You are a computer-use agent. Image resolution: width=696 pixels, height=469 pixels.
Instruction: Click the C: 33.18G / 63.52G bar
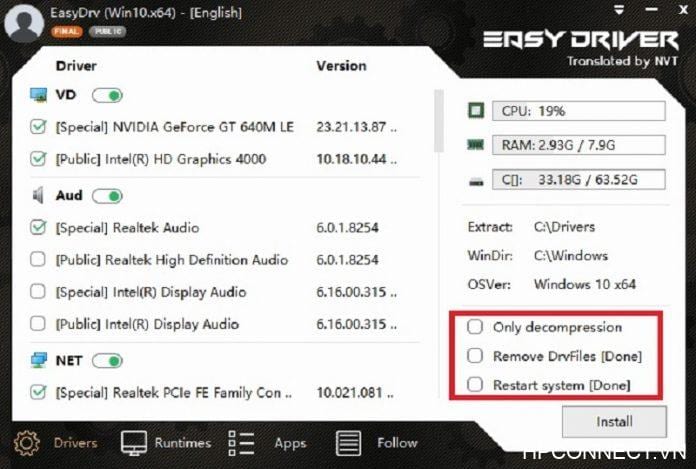point(579,180)
